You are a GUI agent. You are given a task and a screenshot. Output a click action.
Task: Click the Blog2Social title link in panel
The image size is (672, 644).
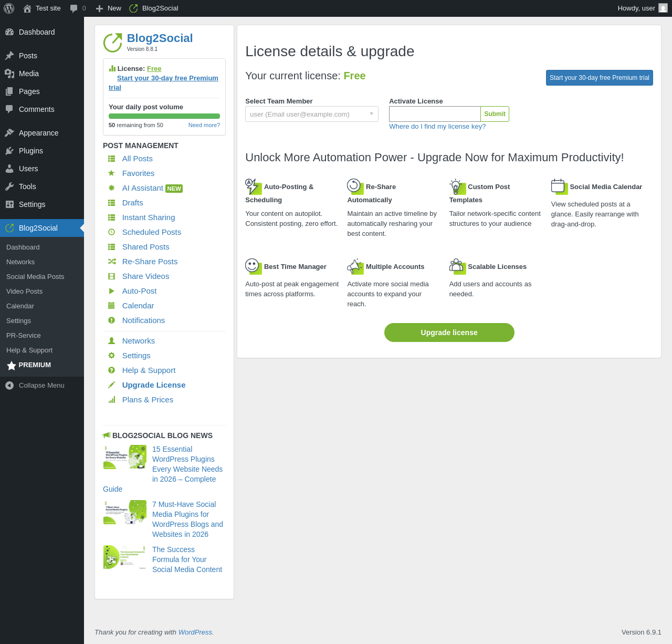point(160,38)
